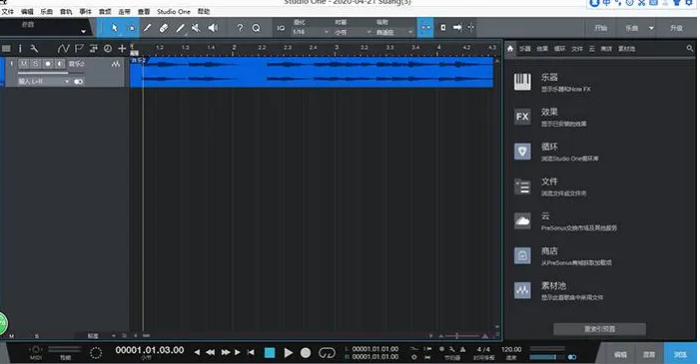
Task: Open the 音轨 menu
Action: (66, 12)
